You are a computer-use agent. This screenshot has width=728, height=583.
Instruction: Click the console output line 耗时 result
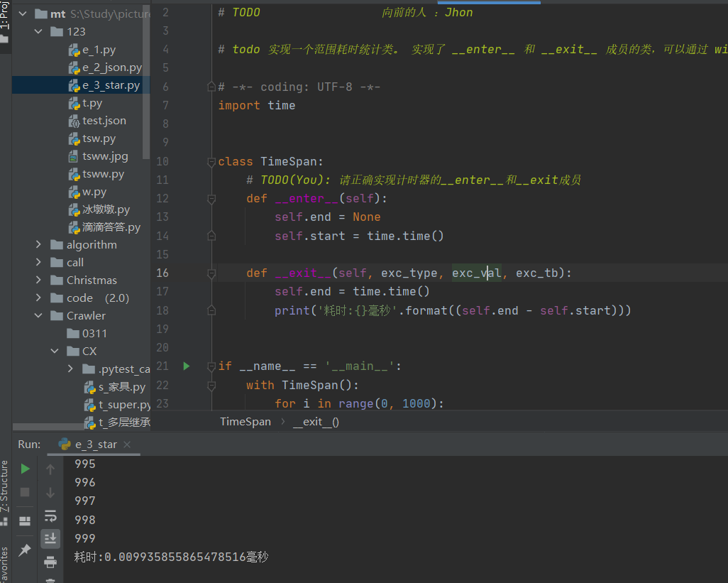point(171,557)
